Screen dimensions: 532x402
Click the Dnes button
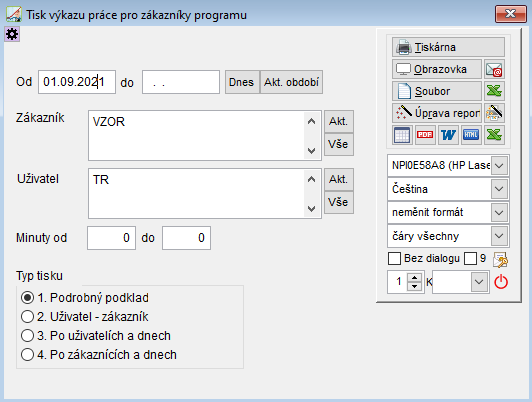point(242,82)
